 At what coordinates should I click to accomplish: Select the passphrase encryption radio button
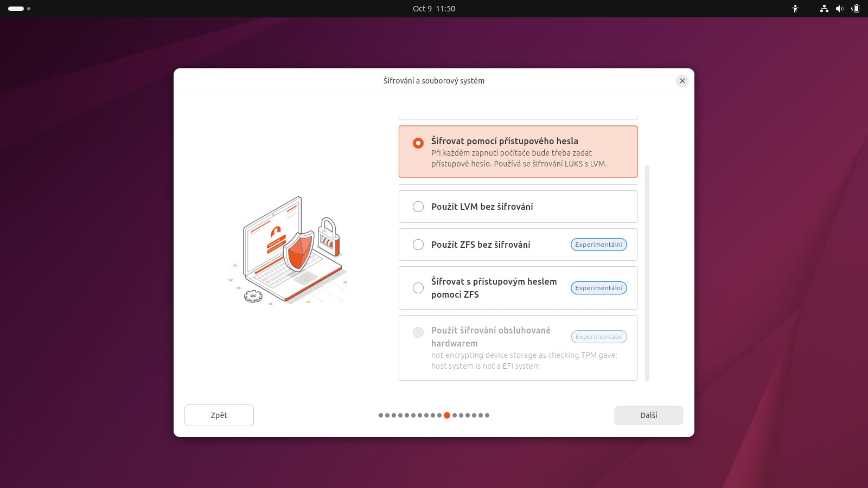tap(418, 143)
